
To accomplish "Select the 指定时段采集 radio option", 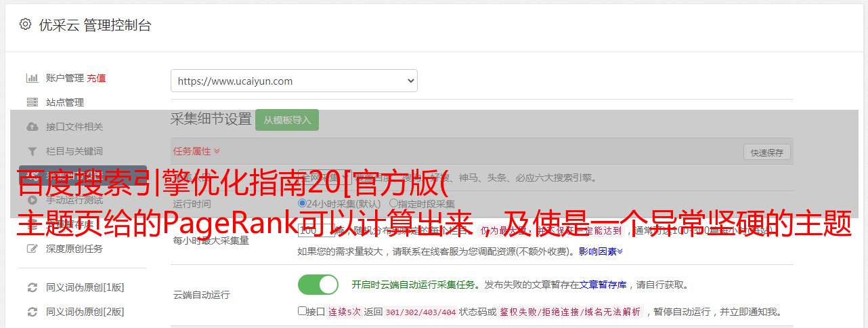I will 393,203.
